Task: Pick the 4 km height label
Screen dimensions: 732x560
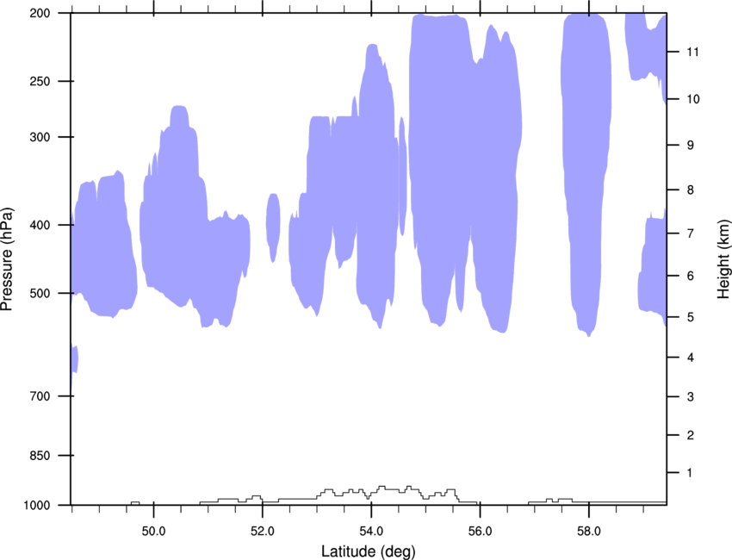Action: 690,358
